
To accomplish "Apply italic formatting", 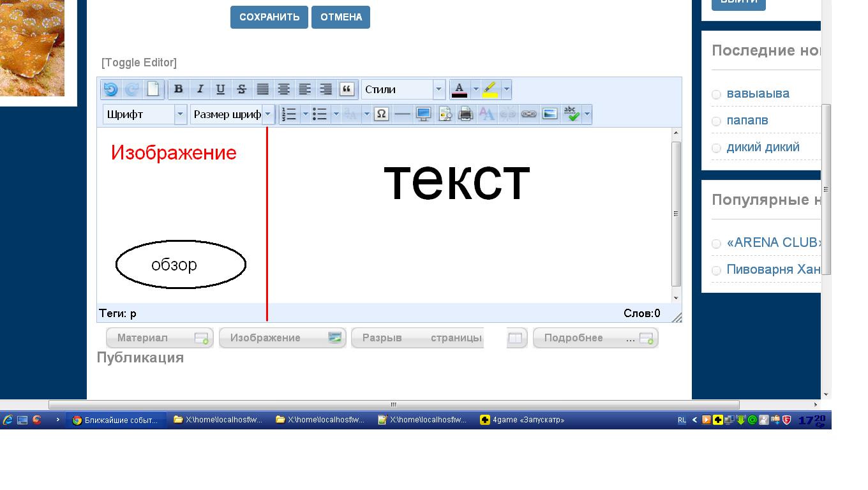I will tap(200, 89).
